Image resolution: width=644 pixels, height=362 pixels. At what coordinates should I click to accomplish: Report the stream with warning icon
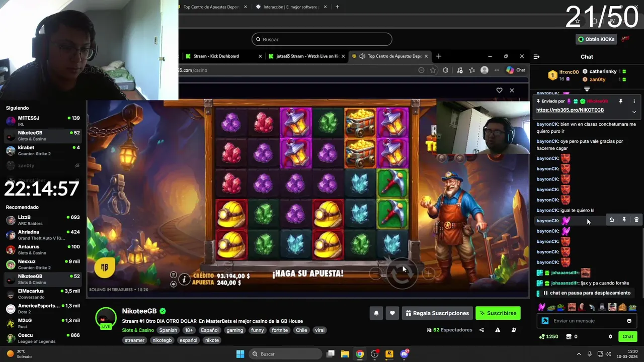pyautogui.click(x=498, y=330)
